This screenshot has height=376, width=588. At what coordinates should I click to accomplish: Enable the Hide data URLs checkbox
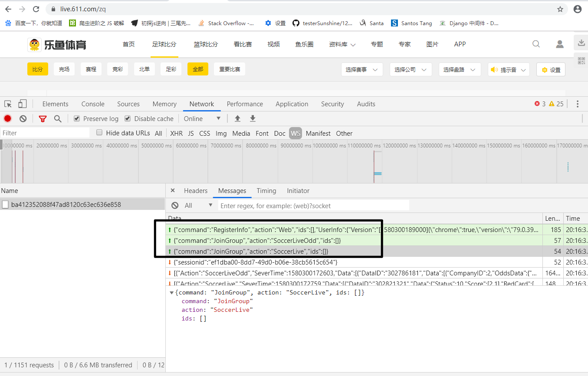click(99, 133)
